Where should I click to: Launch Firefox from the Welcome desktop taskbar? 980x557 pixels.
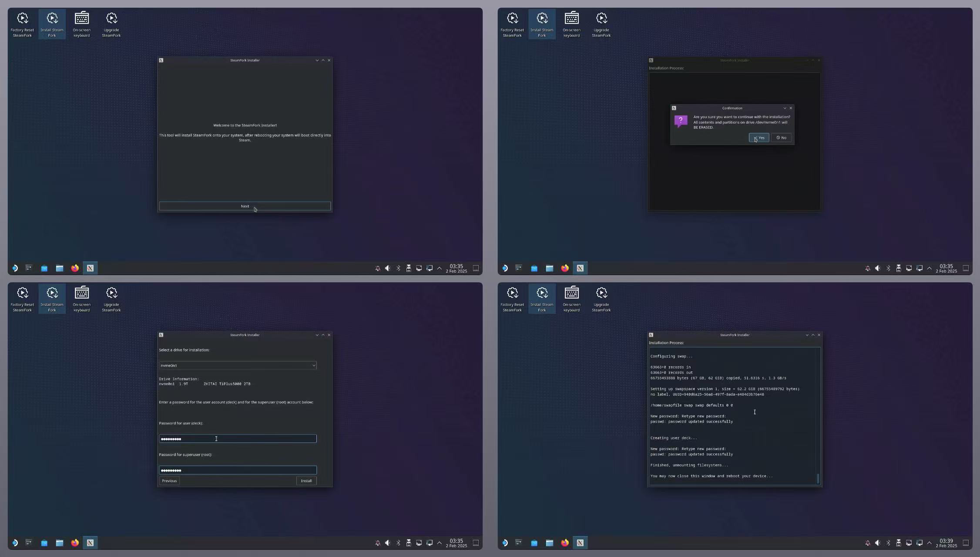tap(75, 268)
